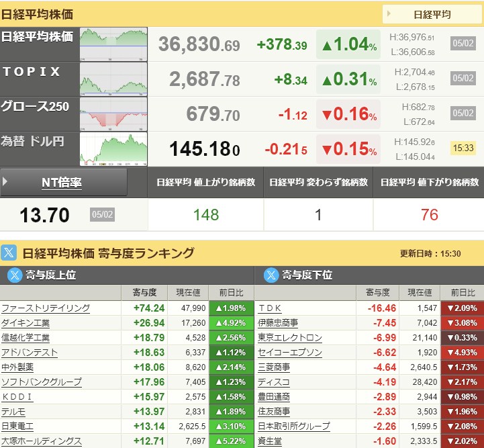
Task: Open the ダイキン工業 stock link
Action: [x=26, y=323]
